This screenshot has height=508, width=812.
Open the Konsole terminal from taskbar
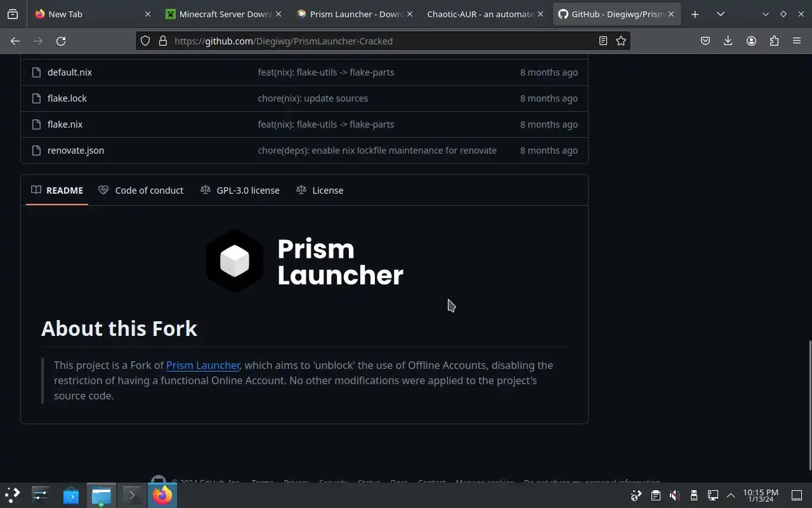coord(132,495)
